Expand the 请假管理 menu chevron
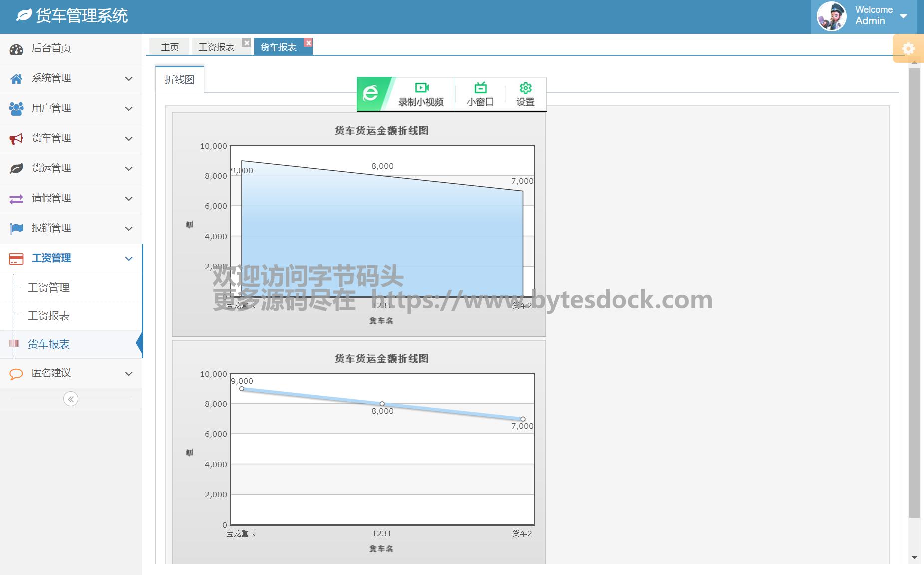Image resolution: width=924 pixels, height=575 pixels. 129,199
